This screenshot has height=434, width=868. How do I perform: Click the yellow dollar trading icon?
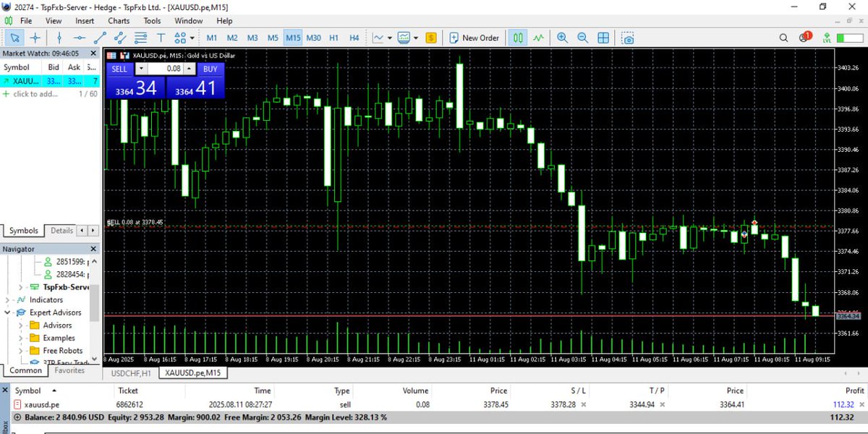(431, 38)
